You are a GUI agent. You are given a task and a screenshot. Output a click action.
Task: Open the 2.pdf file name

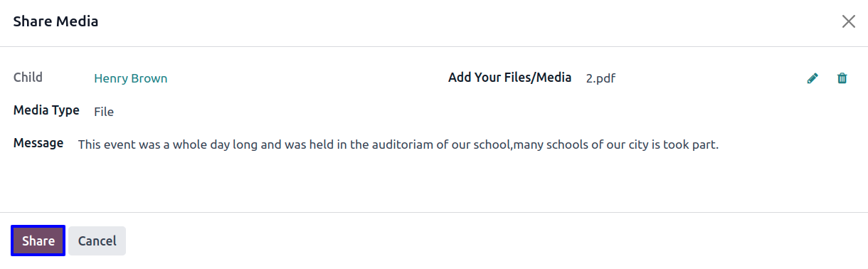click(x=600, y=78)
